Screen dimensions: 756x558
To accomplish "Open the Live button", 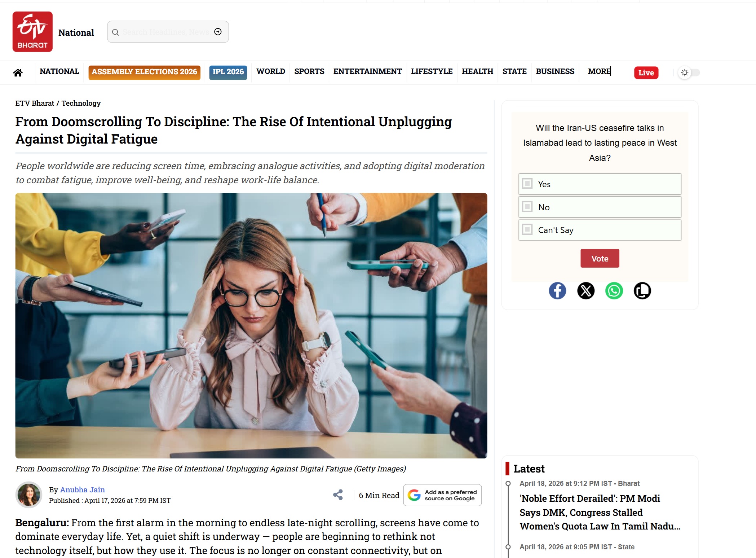I will (646, 73).
